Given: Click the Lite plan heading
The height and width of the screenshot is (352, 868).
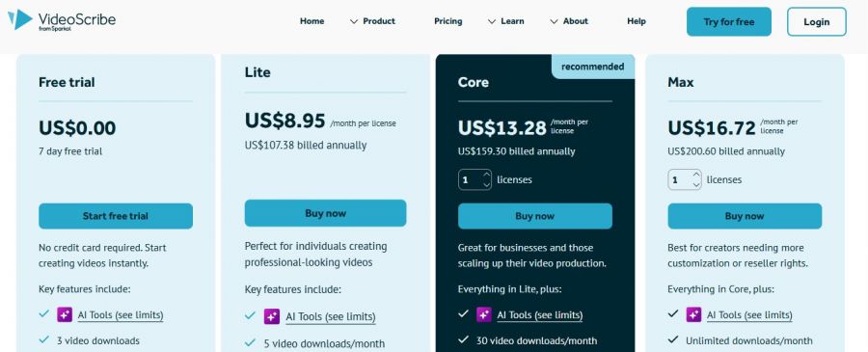Looking at the screenshot, I should click(258, 72).
